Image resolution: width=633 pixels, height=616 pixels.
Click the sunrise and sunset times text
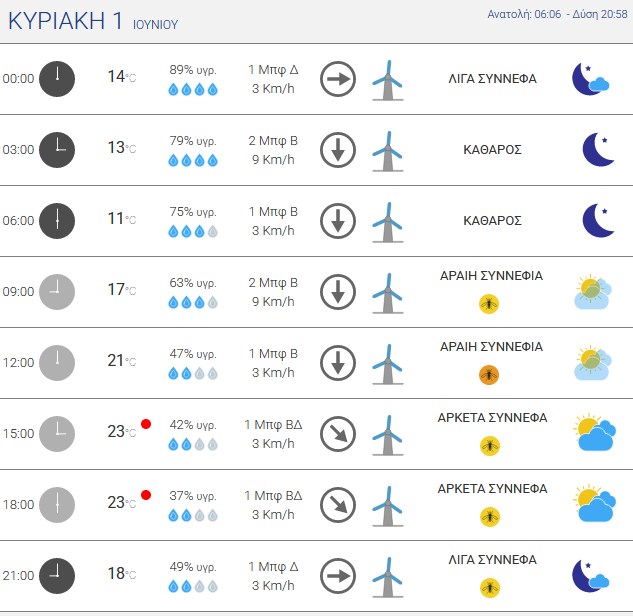point(558,14)
